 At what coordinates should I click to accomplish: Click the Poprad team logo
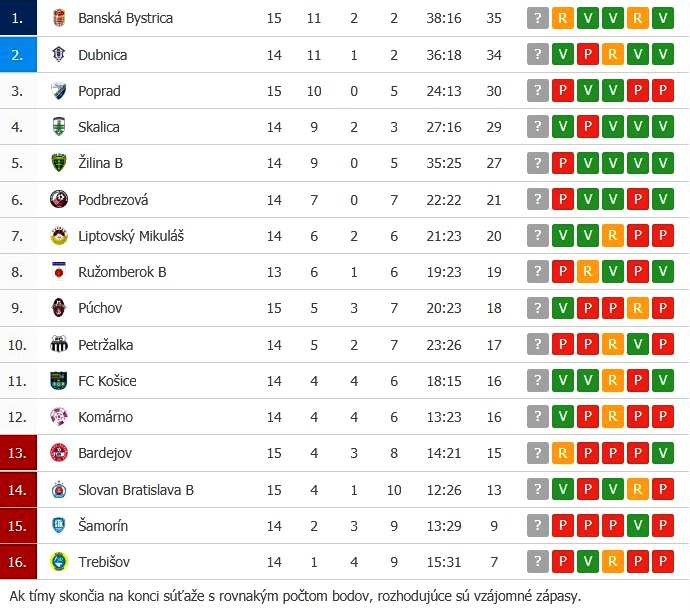tap(59, 91)
